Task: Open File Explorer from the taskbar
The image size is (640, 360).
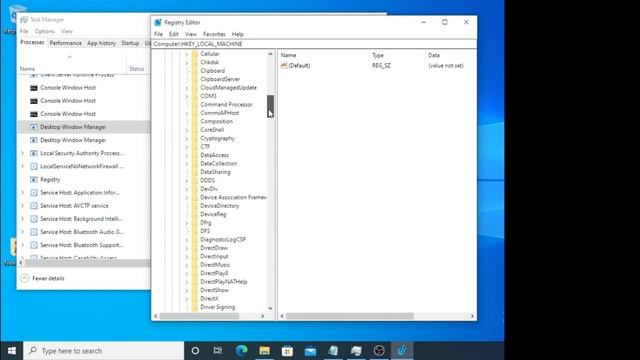Action: (x=264, y=351)
